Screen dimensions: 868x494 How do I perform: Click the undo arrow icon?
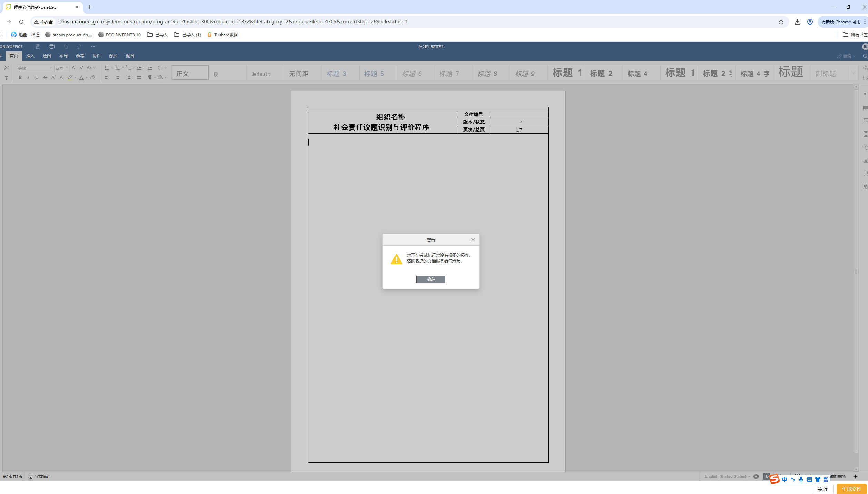tap(66, 46)
